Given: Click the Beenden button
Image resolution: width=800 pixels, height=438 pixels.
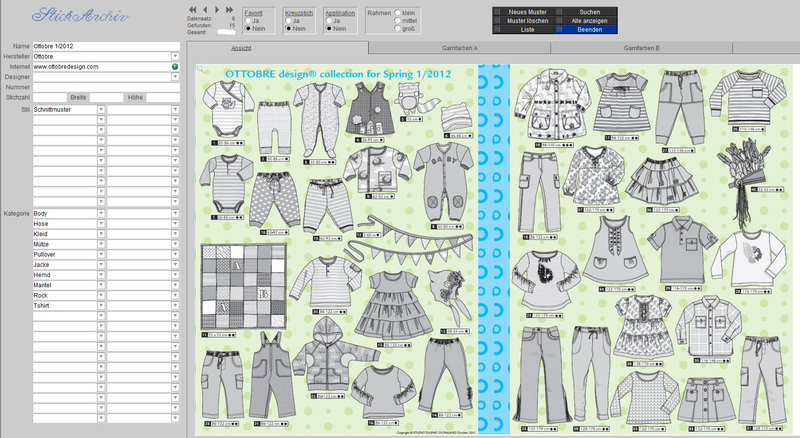Looking at the screenshot, I should (586, 30).
